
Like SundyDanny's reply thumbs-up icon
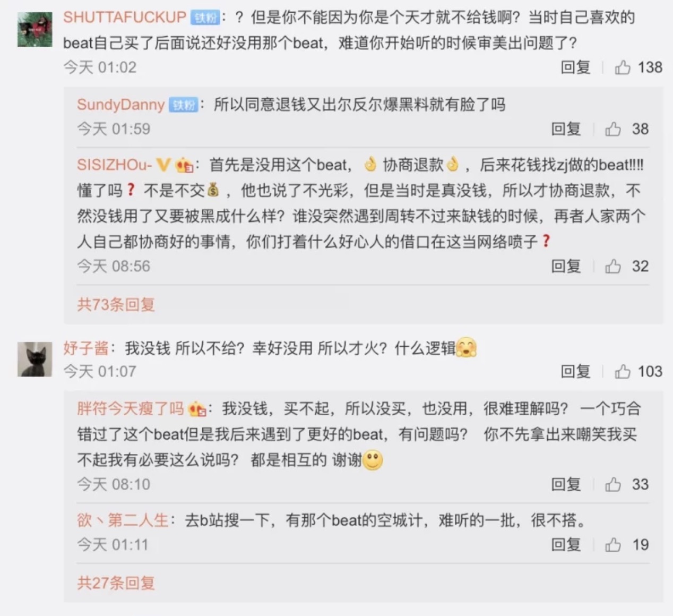(x=613, y=129)
